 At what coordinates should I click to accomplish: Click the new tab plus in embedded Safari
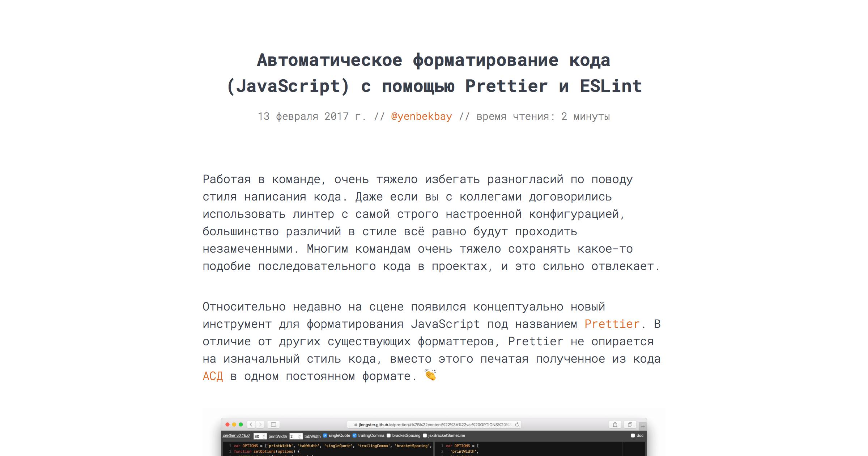tap(643, 427)
